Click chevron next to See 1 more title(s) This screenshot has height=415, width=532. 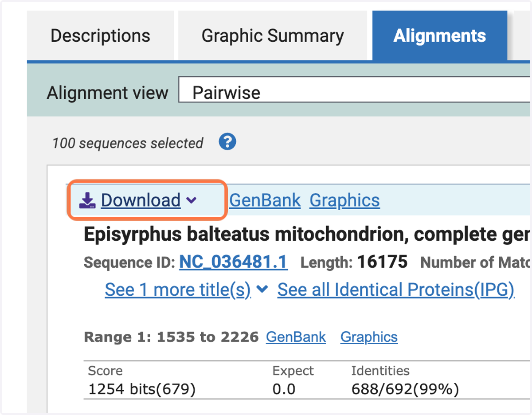click(262, 290)
